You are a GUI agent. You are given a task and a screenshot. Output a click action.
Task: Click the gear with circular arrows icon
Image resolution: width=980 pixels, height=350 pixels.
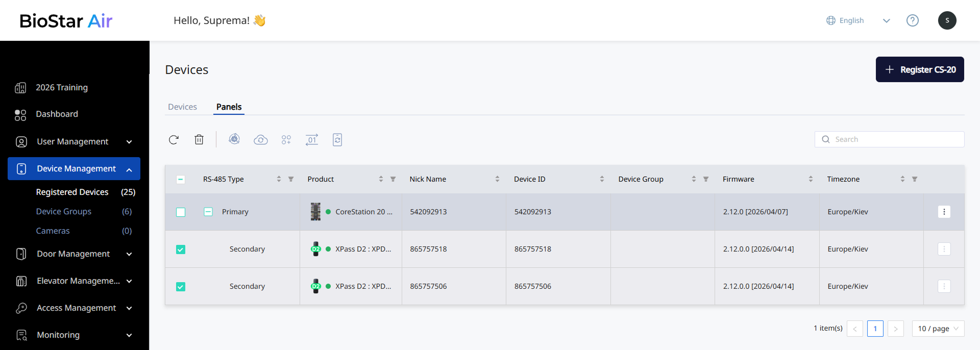coord(234,139)
